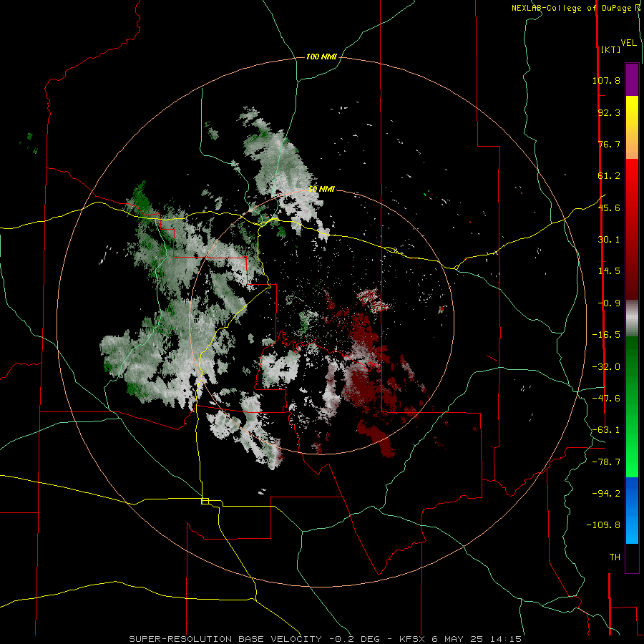Select the 76.7 value on velocity scale
This screenshot has width=644, height=644.
[609, 144]
